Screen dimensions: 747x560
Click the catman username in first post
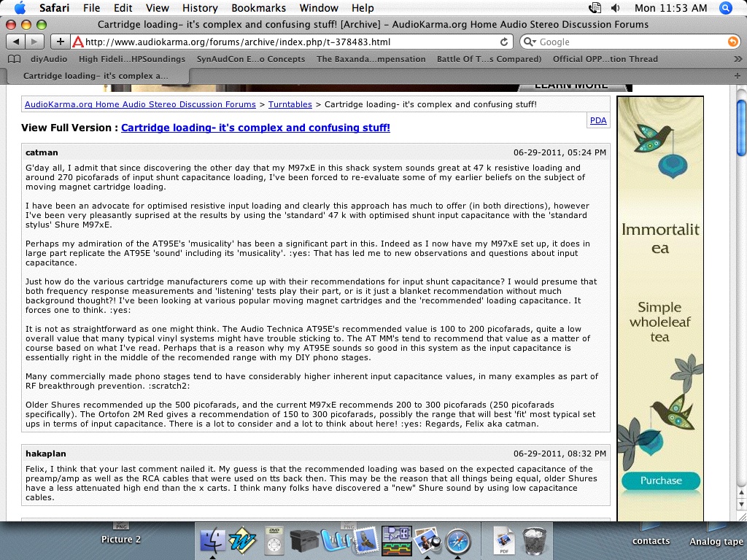tap(42, 152)
